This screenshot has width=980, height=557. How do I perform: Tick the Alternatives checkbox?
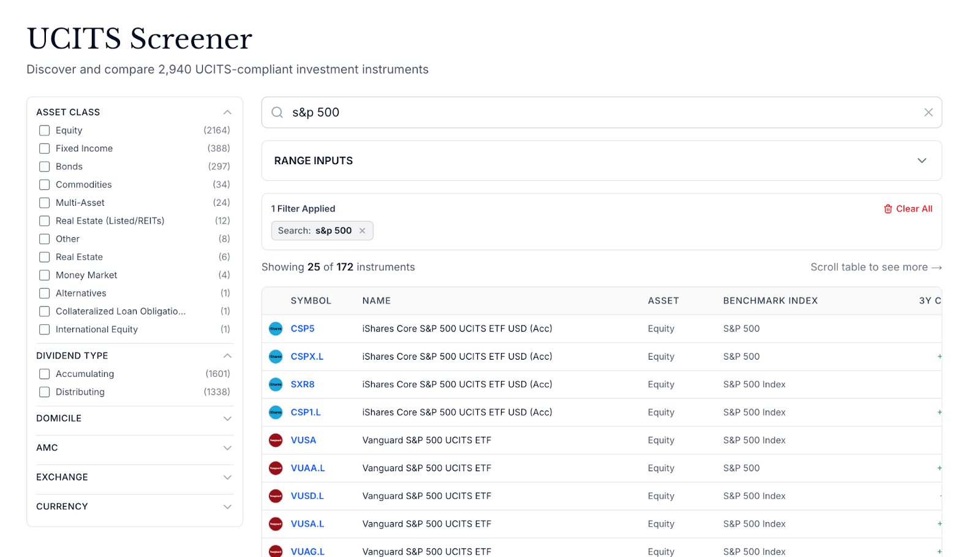pyautogui.click(x=44, y=294)
